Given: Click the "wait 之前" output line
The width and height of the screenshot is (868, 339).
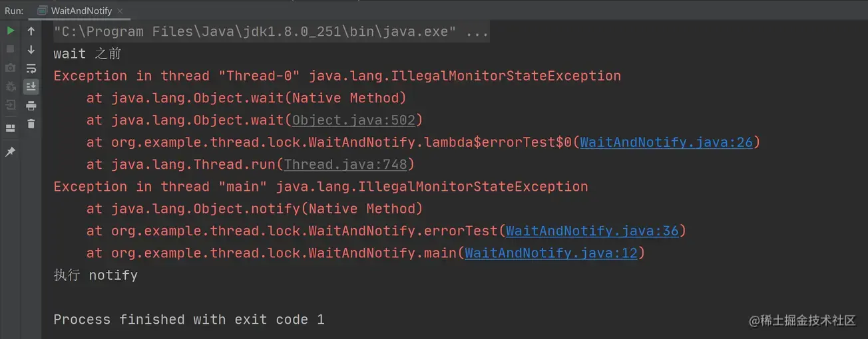Looking at the screenshot, I should (x=87, y=54).
